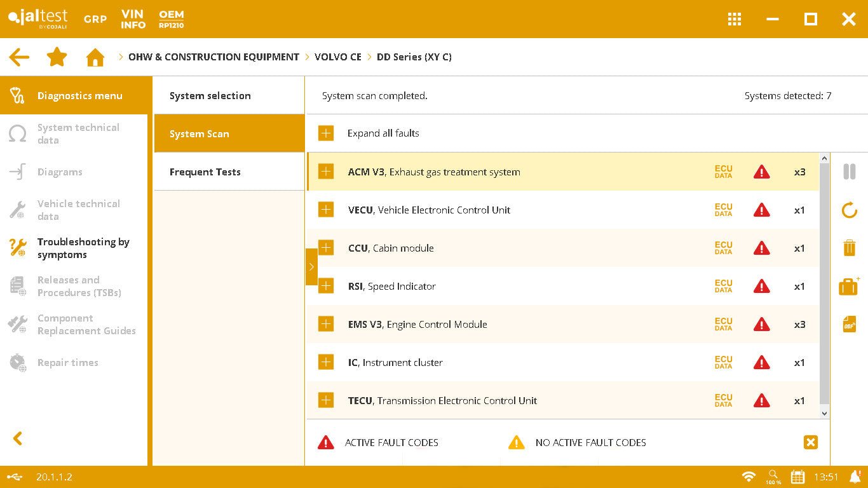The width and height of the screenshot is (868, 488).
Task: Open favorites with the star icon
Action: click(57, 57)
